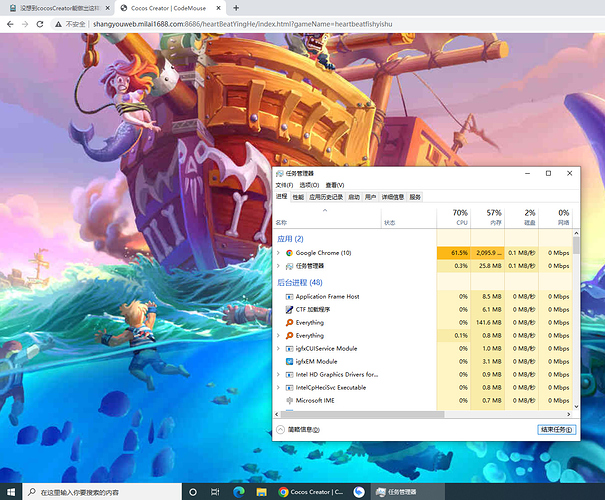Sort by the CPU column header
This screenshot has width=605, height=500.
click(454, 218)
